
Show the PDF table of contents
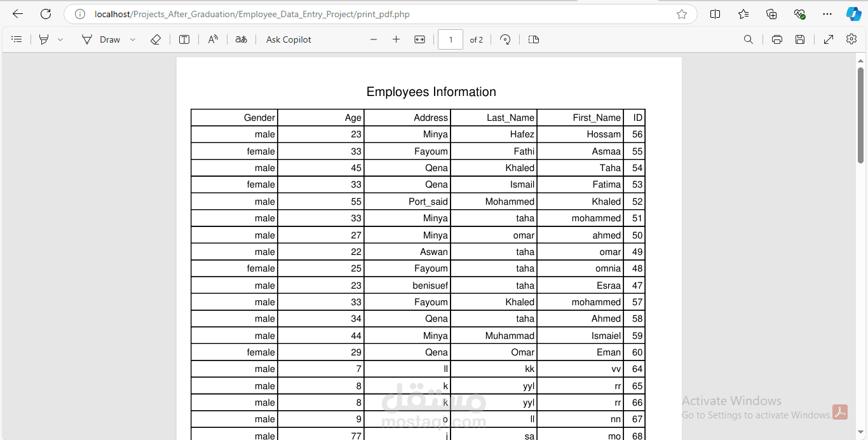tap(17, 39)
